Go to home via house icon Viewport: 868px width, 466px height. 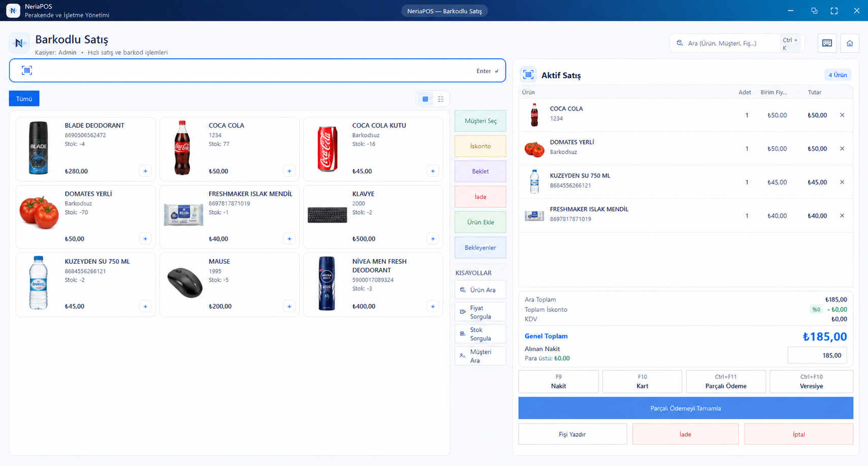pos(850,43)
